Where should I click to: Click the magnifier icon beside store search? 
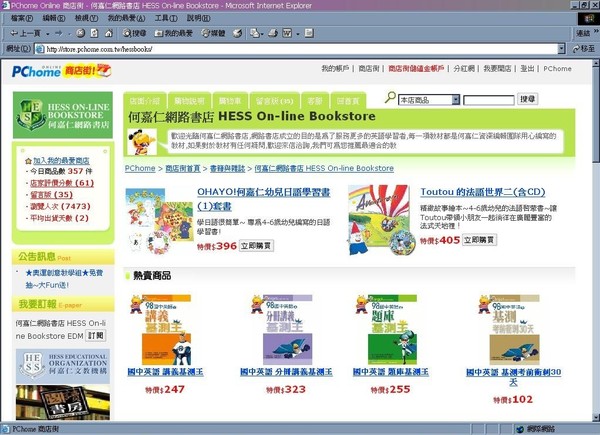pos(390,97)
